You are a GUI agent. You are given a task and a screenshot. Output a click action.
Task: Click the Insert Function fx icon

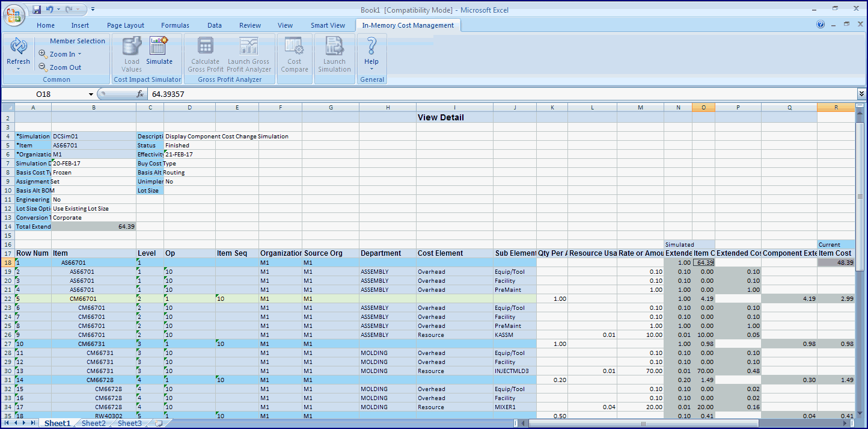[x=140, y=94]
